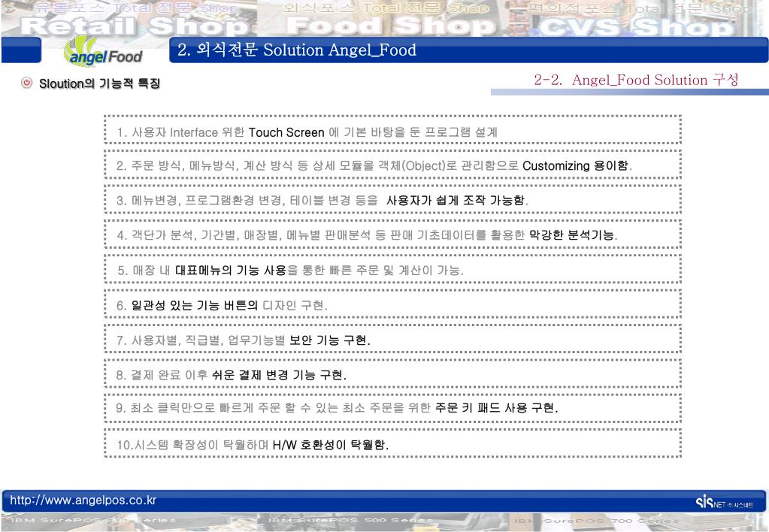Click subtitle '2-2. Angel_Food Solution 구성'
Screen dimensions: 769x532
tap(636, 80)
